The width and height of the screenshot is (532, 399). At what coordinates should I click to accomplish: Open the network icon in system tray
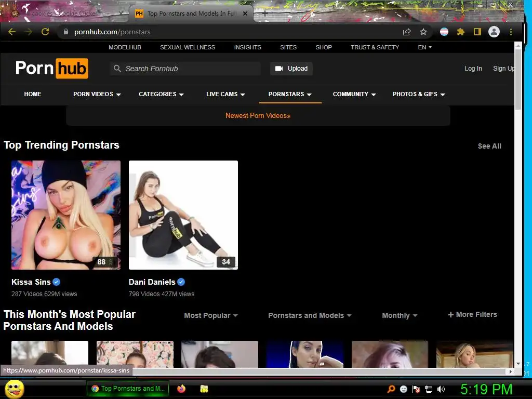[429, 389]
